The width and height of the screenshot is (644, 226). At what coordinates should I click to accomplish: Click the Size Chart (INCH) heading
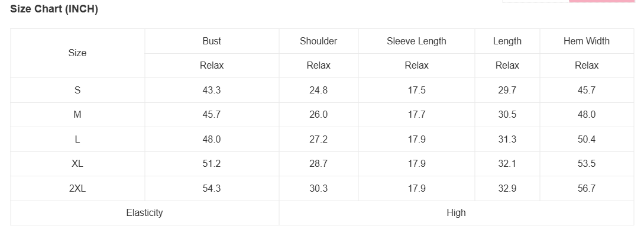point(54,9)
